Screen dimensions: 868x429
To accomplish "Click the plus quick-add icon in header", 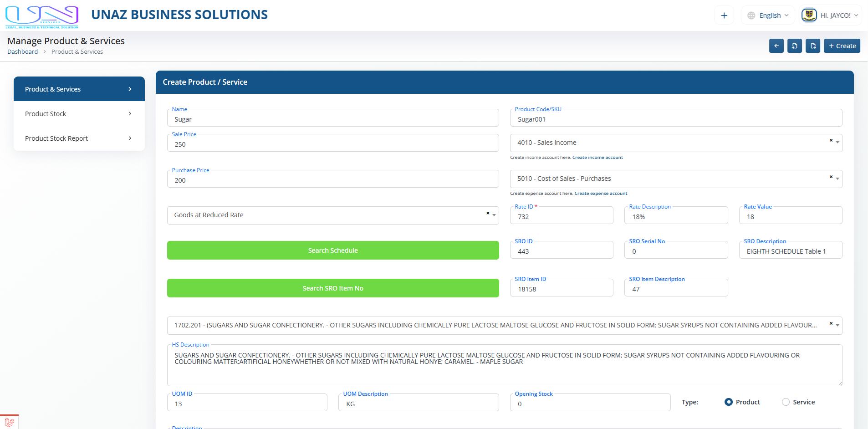I will (724, 15).
